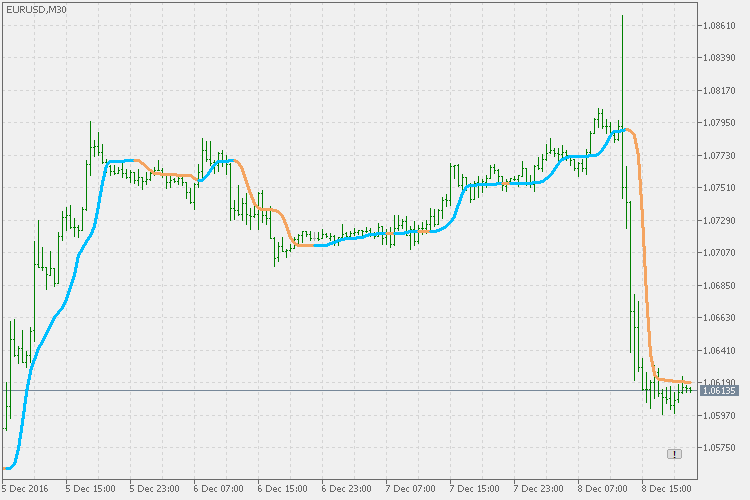Click the 5 Dec 23:00 time label

[x=154, y=489]
